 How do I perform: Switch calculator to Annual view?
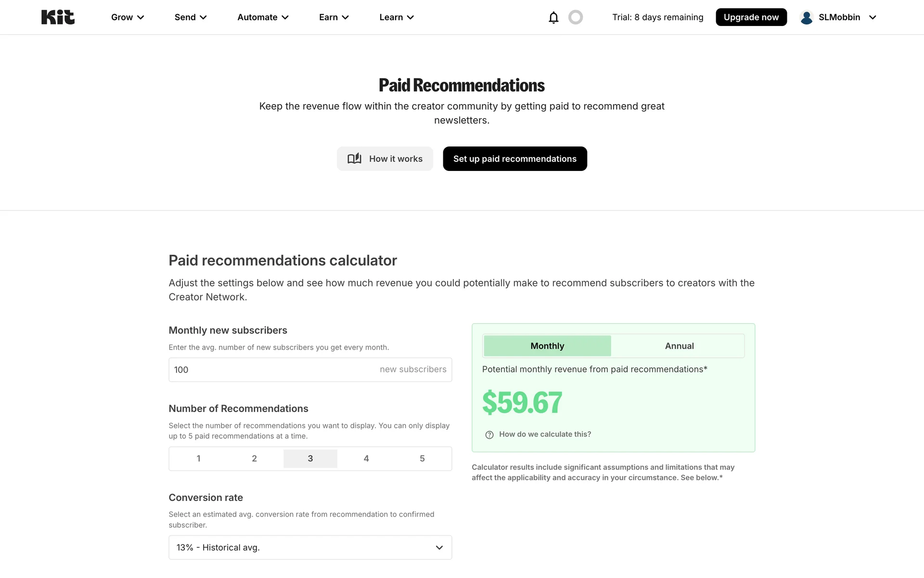679,346
